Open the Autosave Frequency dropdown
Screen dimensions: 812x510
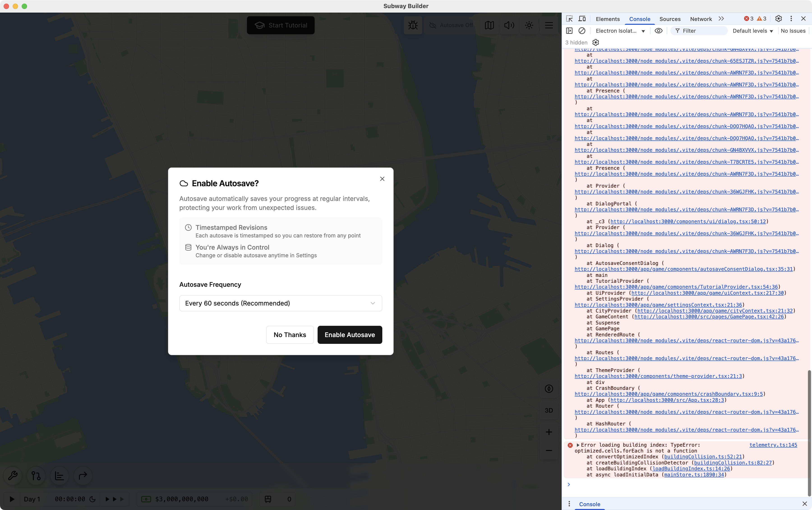click(281, 303)
